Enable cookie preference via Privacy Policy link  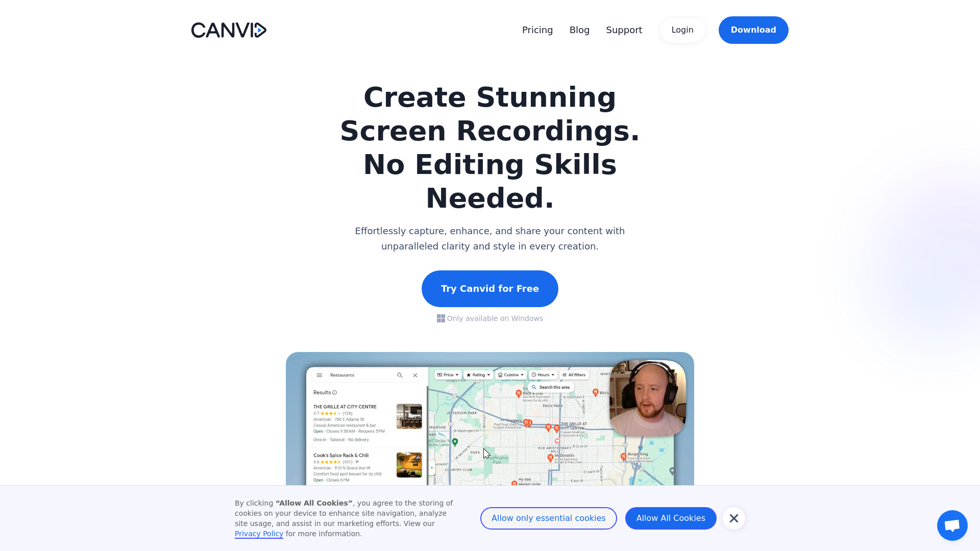click(x=258, y=534)
